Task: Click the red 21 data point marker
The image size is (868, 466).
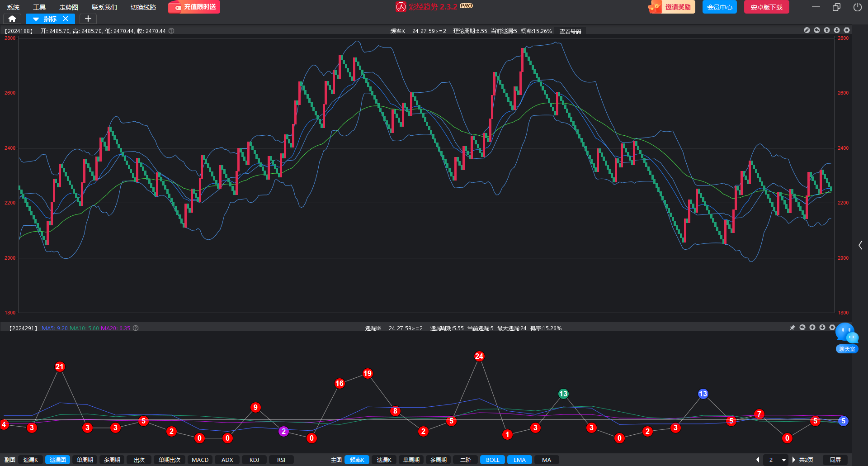Action: [60, 366]
